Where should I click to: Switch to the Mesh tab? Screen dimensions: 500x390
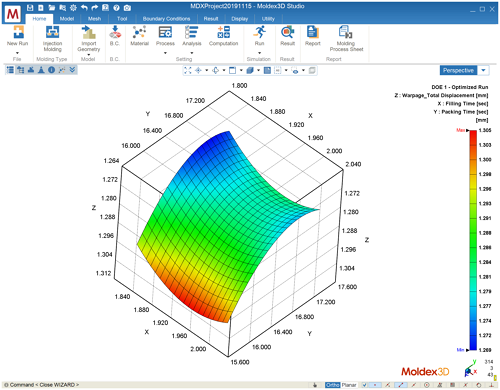coord(94,19)
